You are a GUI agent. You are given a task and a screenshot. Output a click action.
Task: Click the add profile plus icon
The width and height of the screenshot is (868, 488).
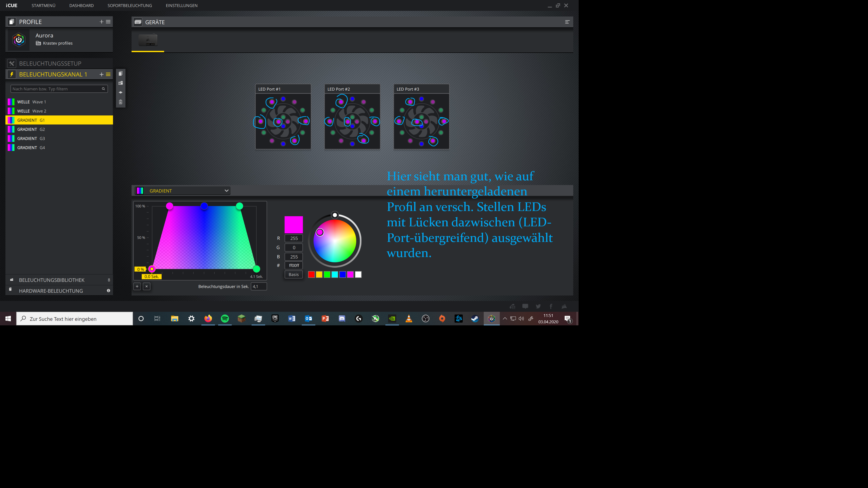(x=101, y=22)
